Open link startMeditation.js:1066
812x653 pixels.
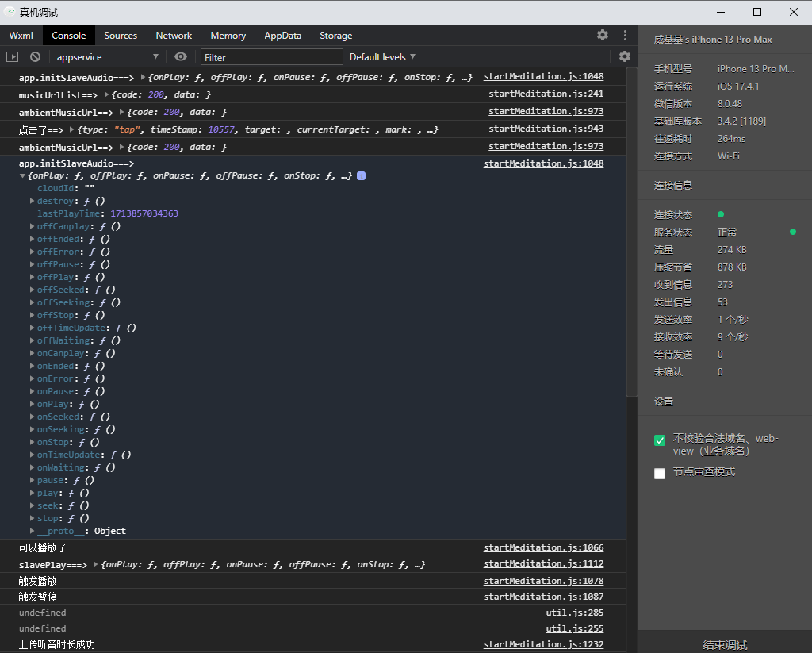pyautogui.click(x=543, y=547)
